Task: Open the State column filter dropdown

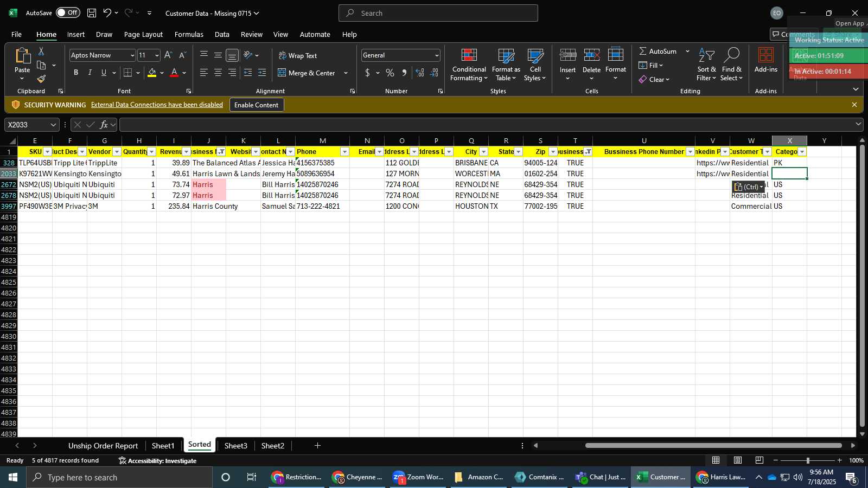Action: click(518, 152)
